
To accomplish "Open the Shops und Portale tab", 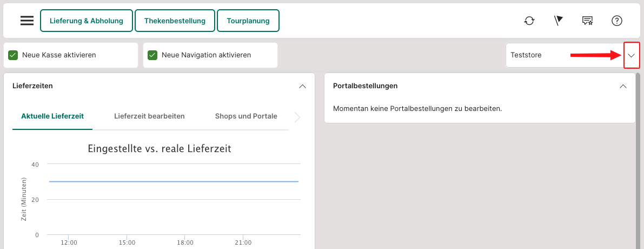I will [246, 116].
